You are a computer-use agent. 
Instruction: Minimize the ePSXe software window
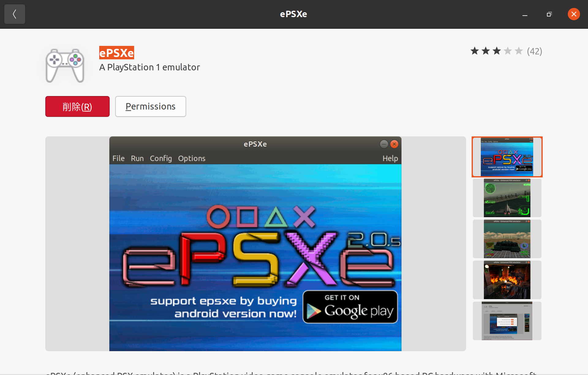pos(525,14)
